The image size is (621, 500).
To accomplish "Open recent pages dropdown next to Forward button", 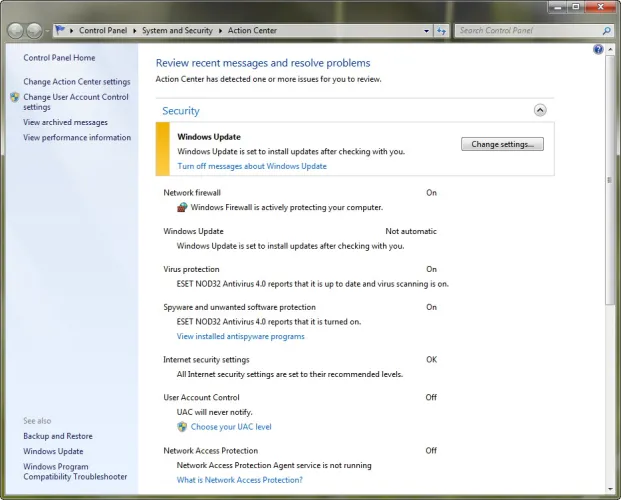I will pos(47,31).
